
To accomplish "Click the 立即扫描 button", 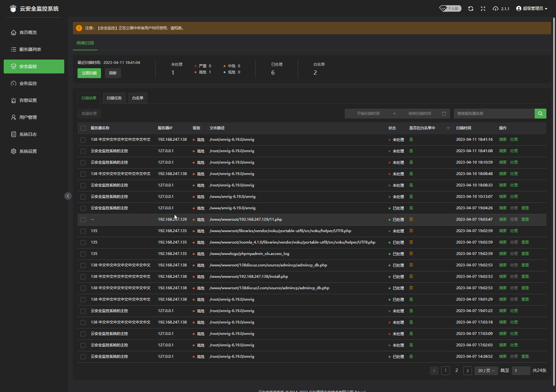I will coord(89,73).
